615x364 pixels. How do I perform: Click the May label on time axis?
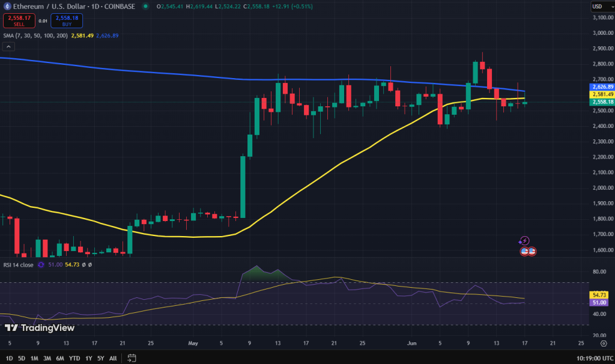[x=193, y=343]
